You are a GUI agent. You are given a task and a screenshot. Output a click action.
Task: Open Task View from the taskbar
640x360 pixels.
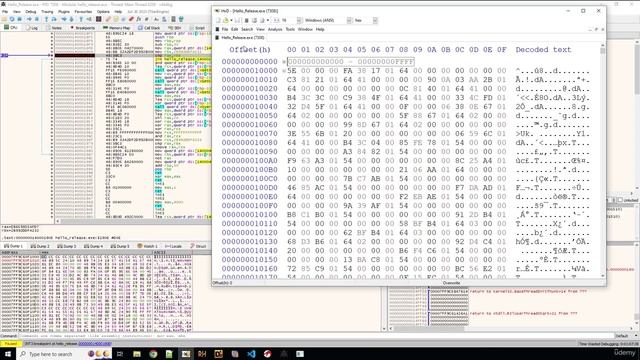120,354
